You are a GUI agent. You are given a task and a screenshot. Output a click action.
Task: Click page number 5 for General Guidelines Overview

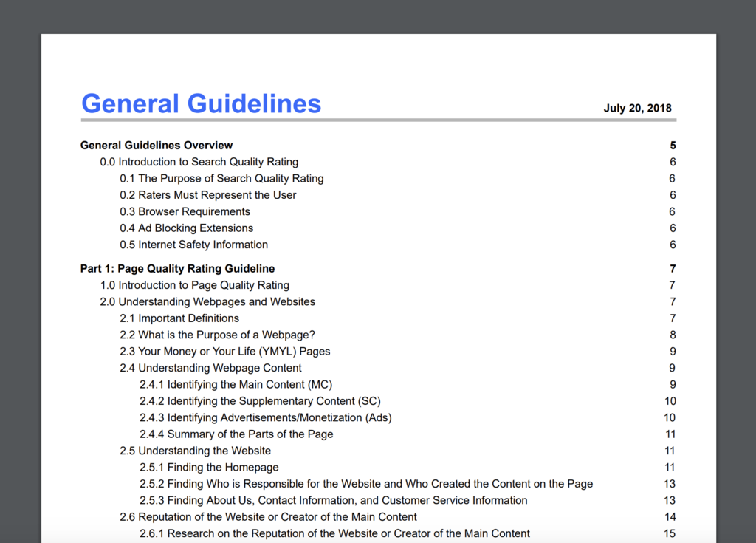673,146
